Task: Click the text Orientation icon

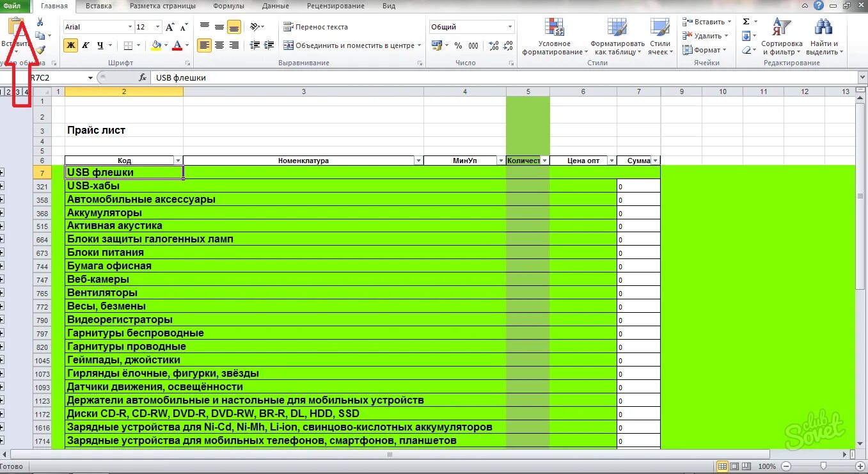Action: [255, 27]
